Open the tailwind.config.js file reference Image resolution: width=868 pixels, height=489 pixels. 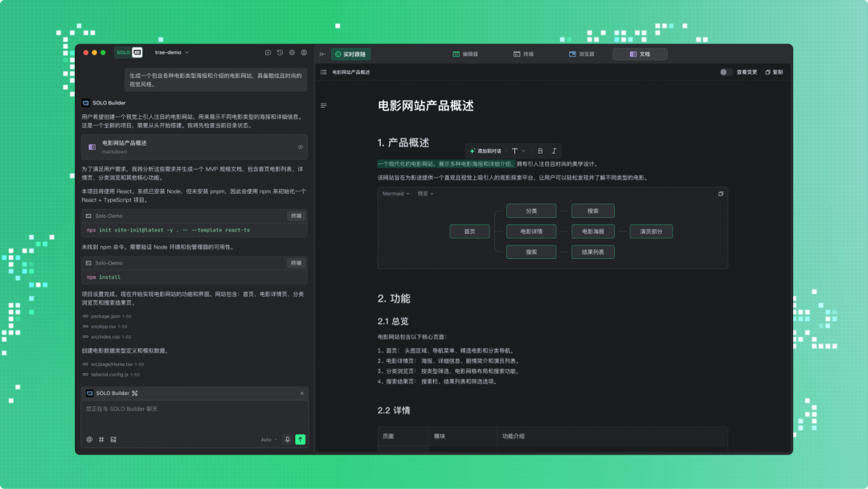click(x=111, y=374)
